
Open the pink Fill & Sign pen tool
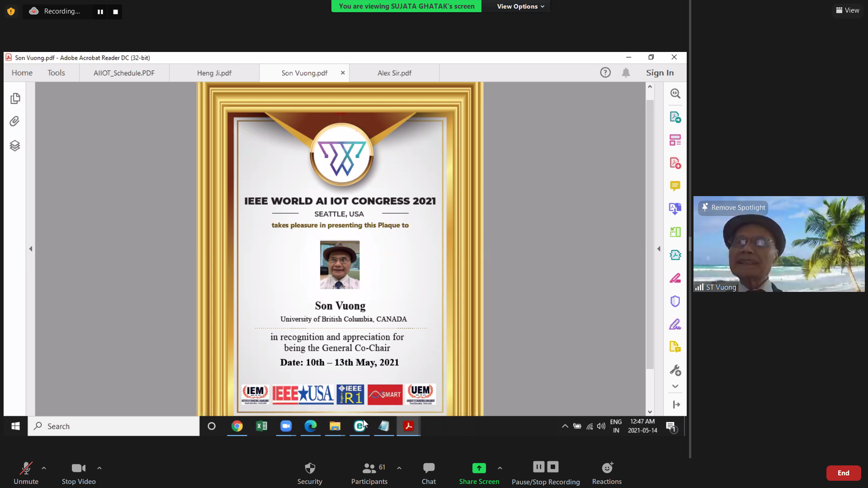coord(675,278)
